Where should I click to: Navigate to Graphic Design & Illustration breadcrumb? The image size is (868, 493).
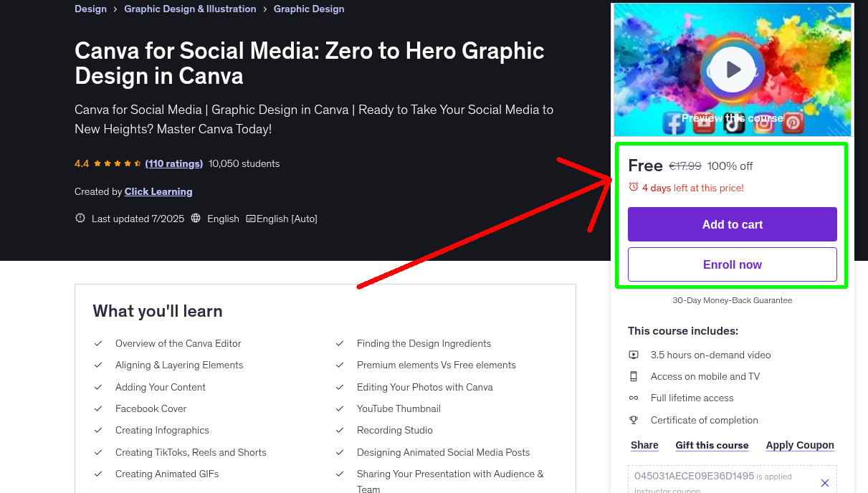(x=190, y=9)
